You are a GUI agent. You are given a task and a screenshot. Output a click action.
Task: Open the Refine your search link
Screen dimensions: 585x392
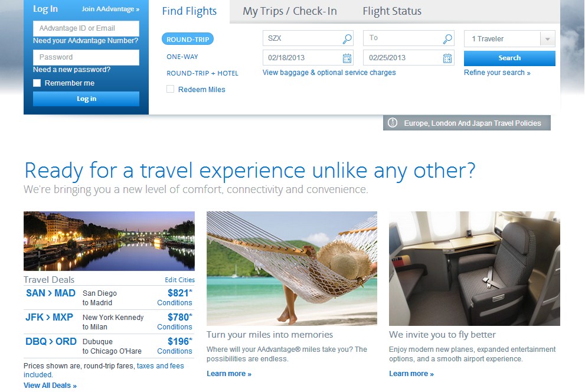[497, 73]
